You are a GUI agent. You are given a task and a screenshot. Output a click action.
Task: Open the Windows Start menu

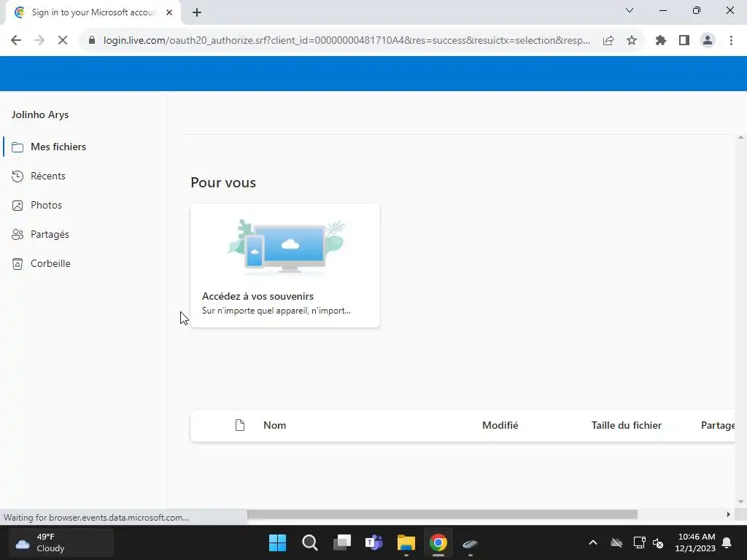pyautogui.click(x=277, y=542)
